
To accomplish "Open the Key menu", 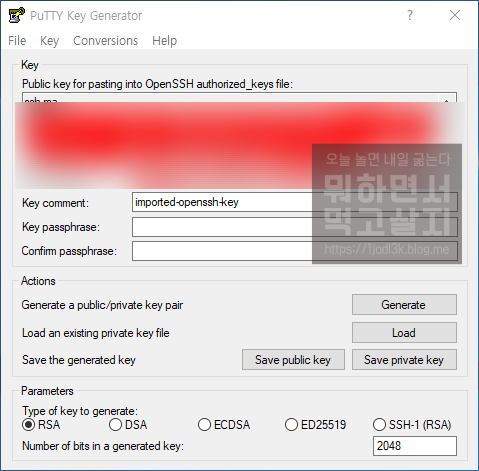I will tap(49, 41).
